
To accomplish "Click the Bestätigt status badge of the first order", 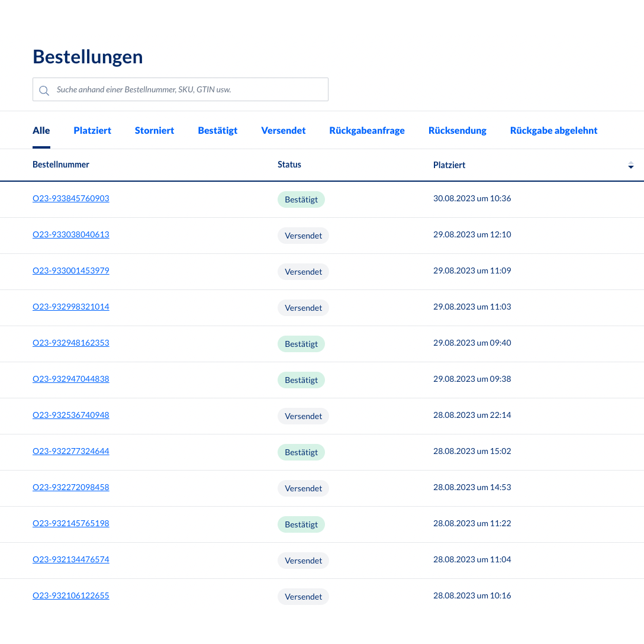I will pyautogui.click(x=301, y=199).
